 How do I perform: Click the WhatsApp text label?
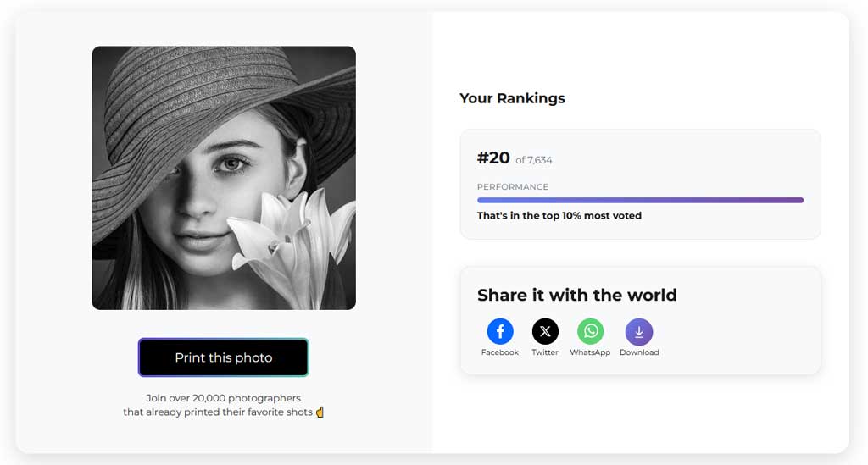click(590, 352)
